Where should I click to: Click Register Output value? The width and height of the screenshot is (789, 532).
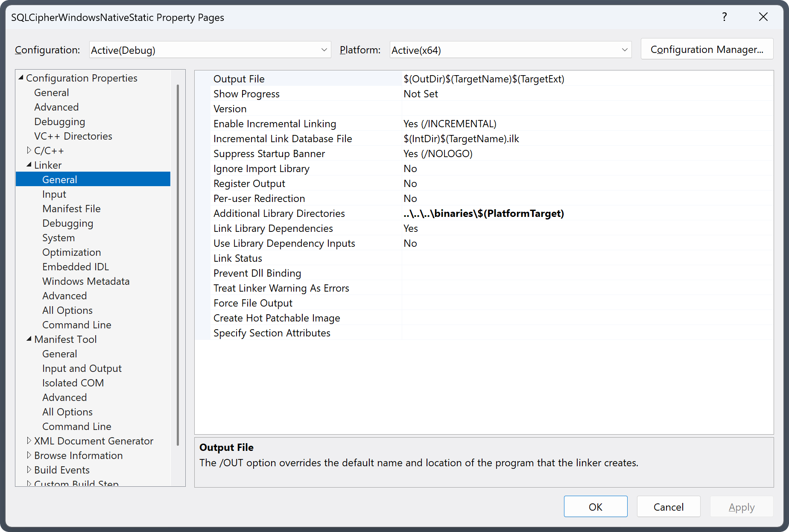pyautogui.click(x=587, y=184)
